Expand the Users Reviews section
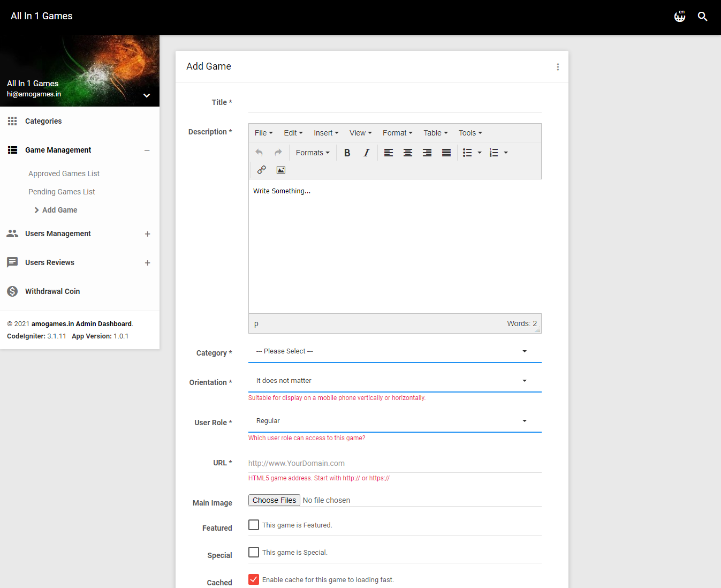The width and height of the screenshot is (721, 588). 147,263
